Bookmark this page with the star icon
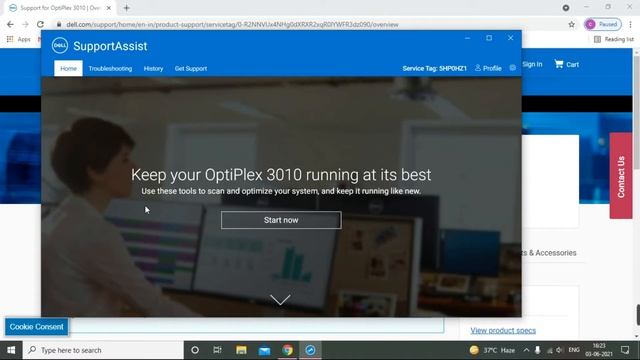The image size is (640, 360). click(x=571, y=24)
